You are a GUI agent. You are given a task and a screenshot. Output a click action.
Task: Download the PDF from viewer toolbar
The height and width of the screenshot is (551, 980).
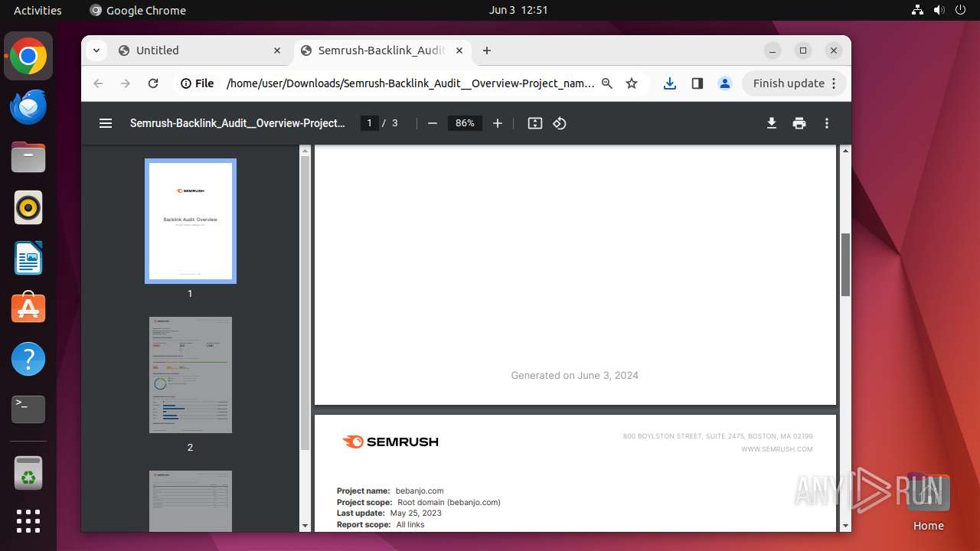(x=772, y=123)
